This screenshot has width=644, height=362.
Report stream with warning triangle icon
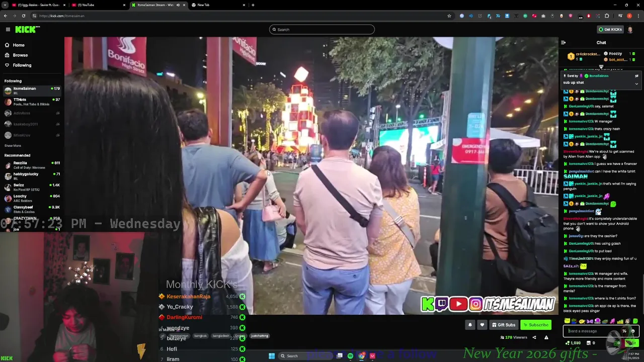tap(546, 337)
